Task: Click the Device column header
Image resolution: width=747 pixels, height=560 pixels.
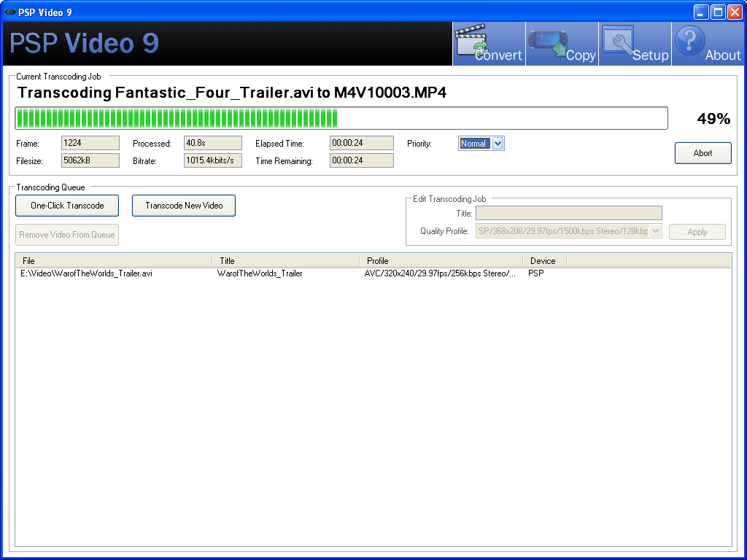Action: click(x=543, y=260)
